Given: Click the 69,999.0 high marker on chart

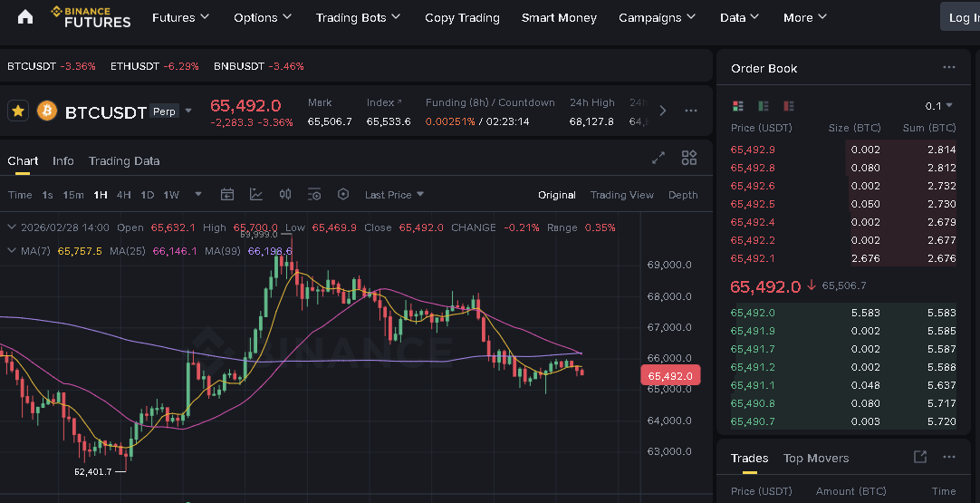Looking at the screenshot, I should (x=259, y=235).
